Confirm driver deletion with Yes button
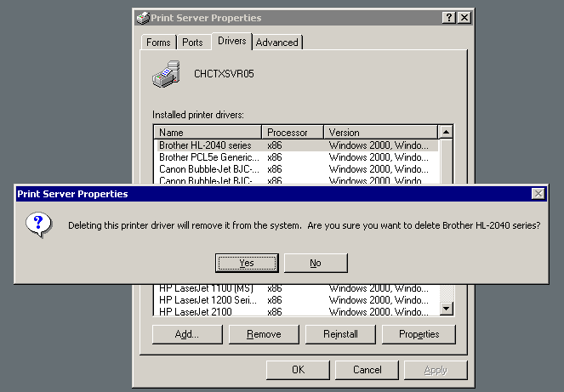564x392 pixels. click(x=247, y=263)
